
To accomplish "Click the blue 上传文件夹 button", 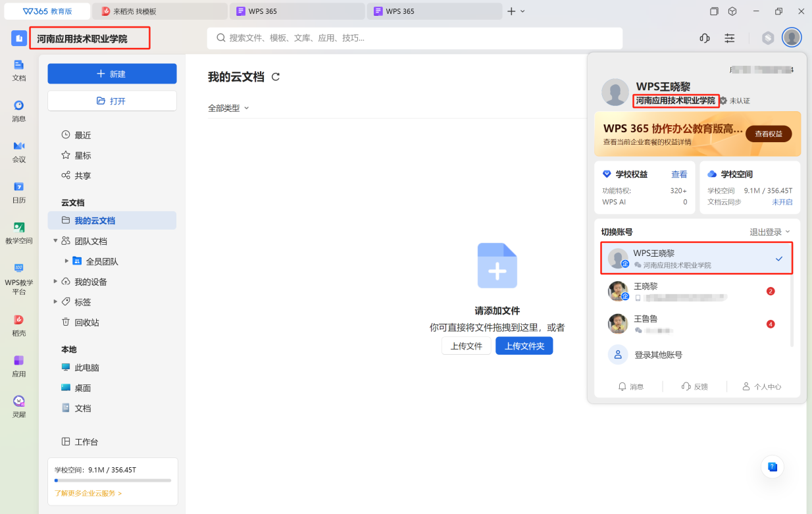I will [524, 346].
